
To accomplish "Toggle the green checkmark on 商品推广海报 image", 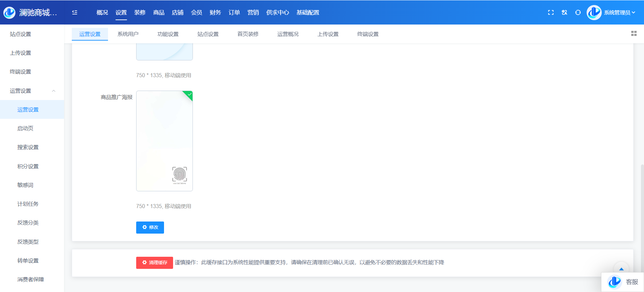I will tap(189, 94).
